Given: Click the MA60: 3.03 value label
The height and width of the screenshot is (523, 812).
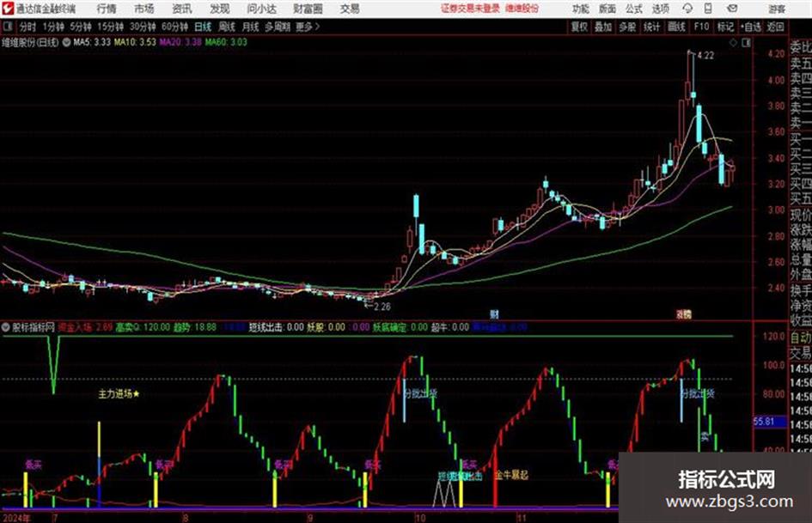Looking at the screenshot, I should point(226,42).
